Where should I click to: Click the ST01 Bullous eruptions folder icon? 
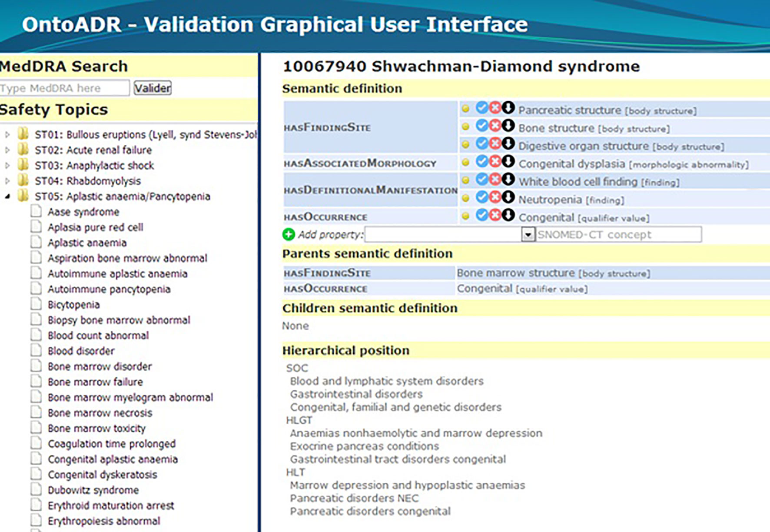[x=23, y=133]
